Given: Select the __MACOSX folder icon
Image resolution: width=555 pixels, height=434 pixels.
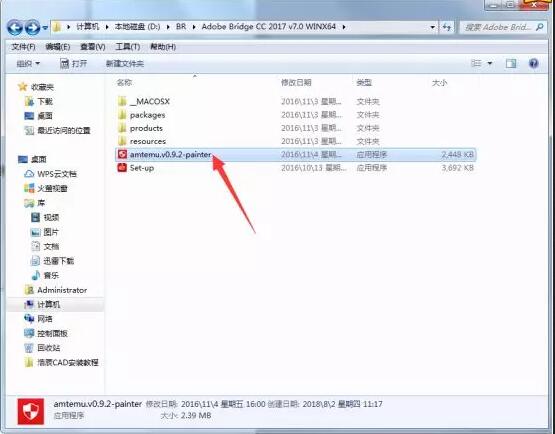Looking at the screenshot, I should 122,102.
